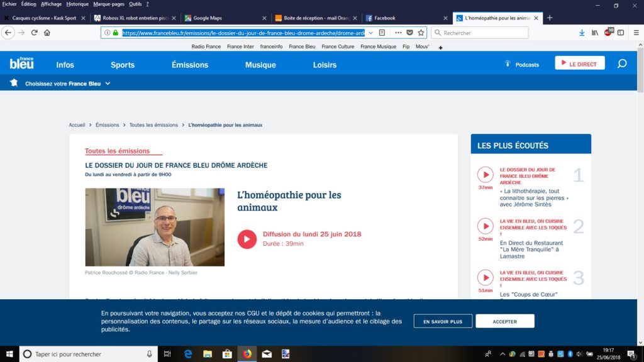Launch Microsoft Edge from taskbar
The height and width of the screenshot is (362, 644).
pyautogui.click(x=187, y=354)
